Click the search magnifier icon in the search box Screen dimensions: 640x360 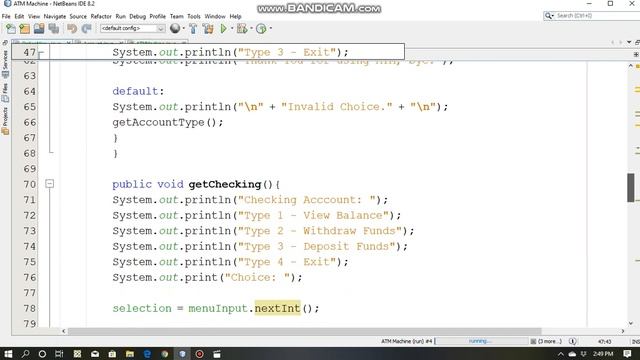pos(549,16)
